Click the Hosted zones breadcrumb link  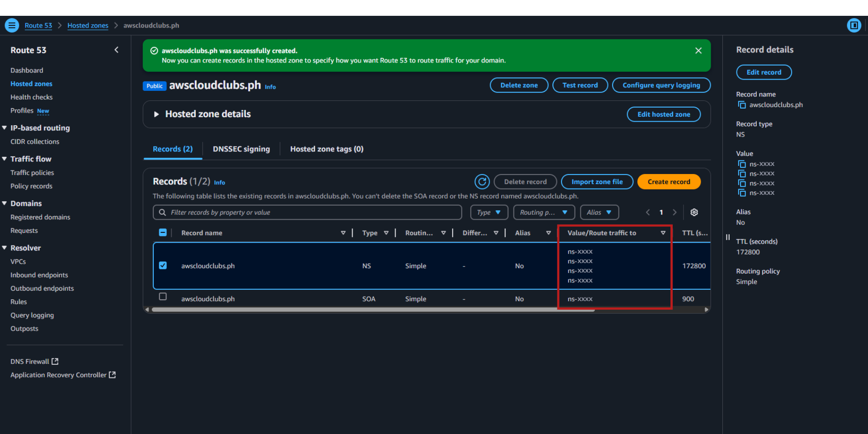88,26
